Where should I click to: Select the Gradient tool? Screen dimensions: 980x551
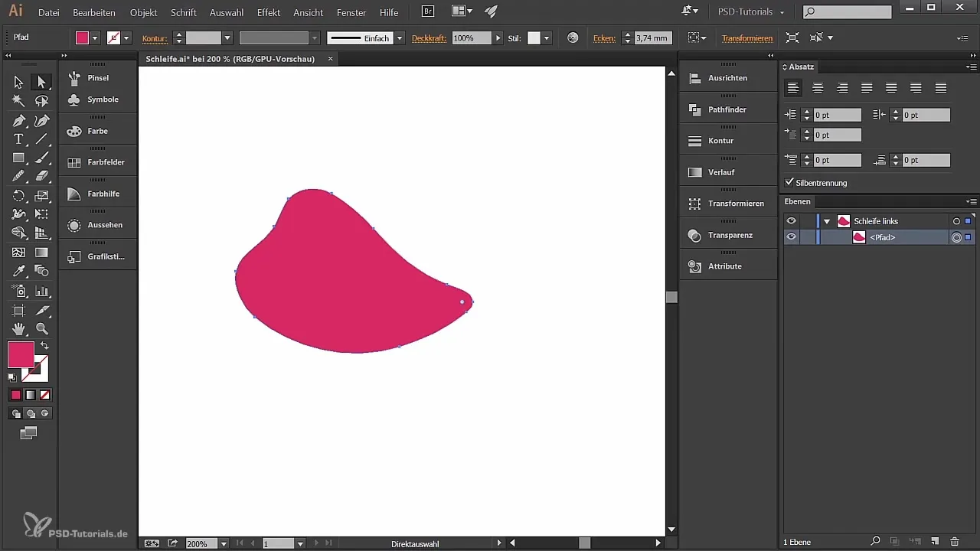coord(42,253)
